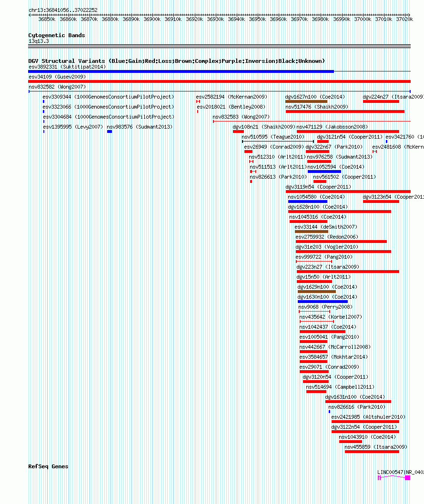Click the esv34109 (Gusev2009) label

(x=57, y=77)
